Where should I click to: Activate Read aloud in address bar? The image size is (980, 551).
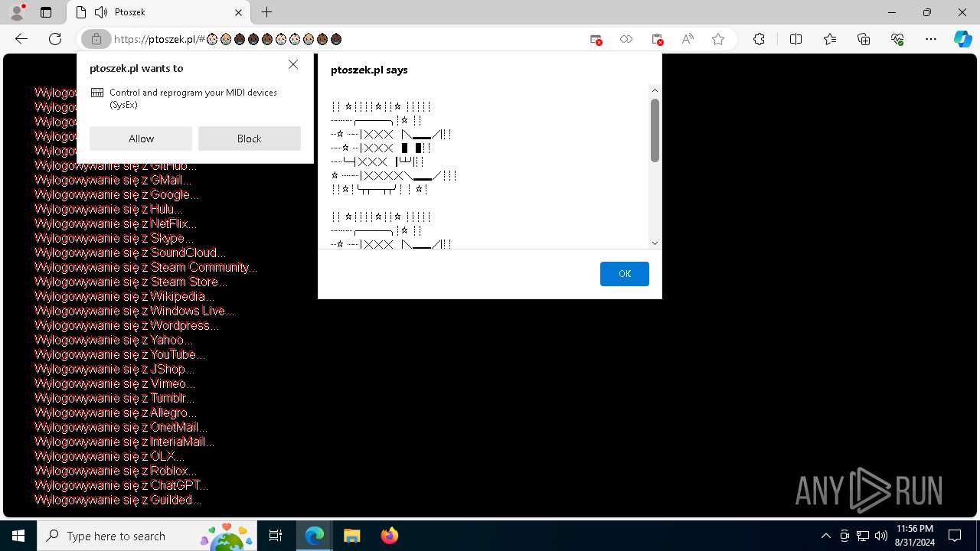tap(688, 40)
